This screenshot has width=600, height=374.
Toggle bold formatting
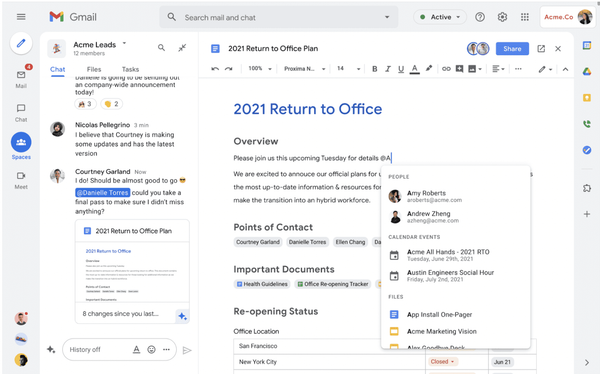375,69
